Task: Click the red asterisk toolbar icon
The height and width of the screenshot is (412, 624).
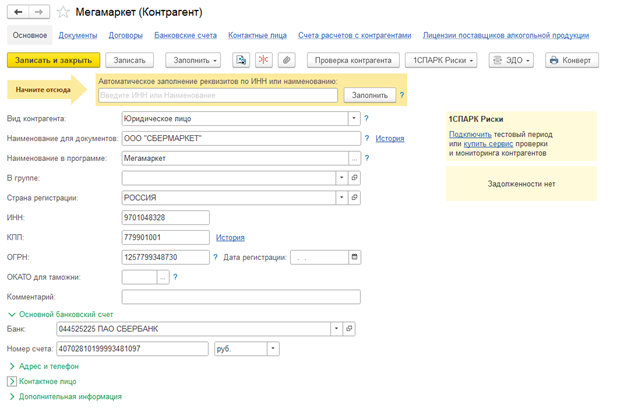Action: (x=263, y=60)
